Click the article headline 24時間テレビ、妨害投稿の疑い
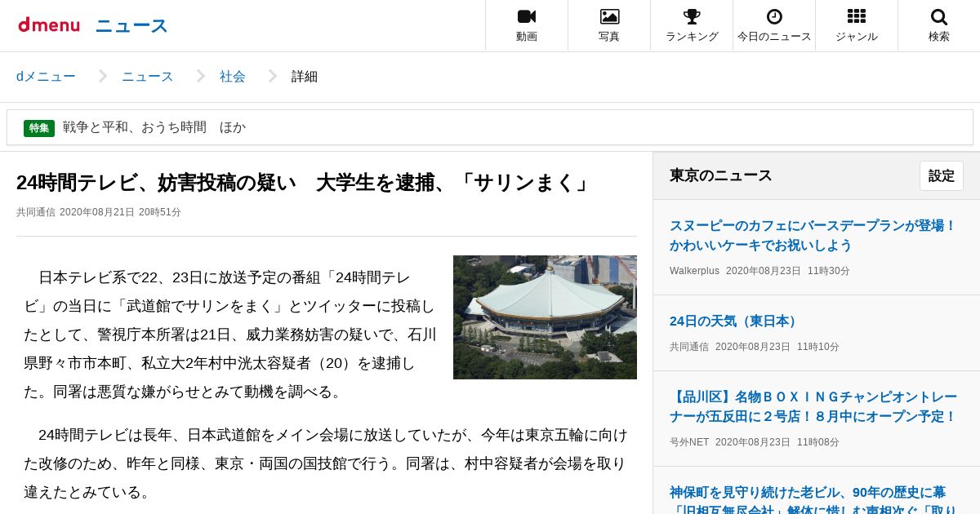Image resolution: width=980 pixels, height=514 pixels. 305,183
